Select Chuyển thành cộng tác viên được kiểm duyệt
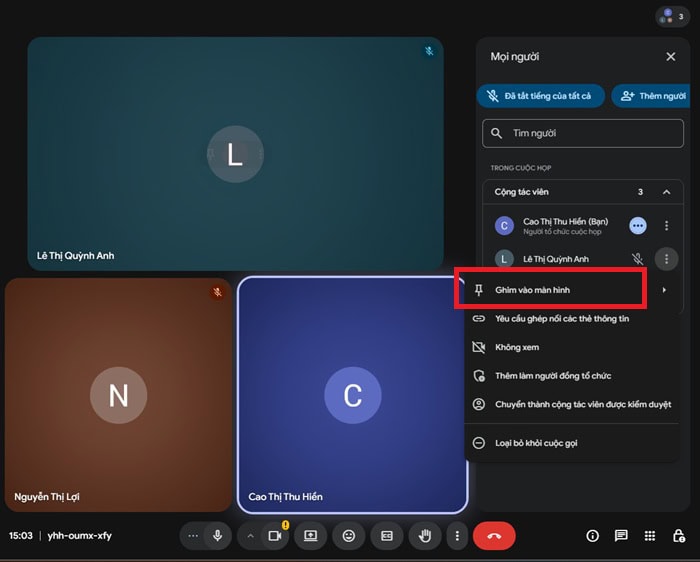This screenshot has width=700, height=562. pyautogui.click(x=571, y=404)
